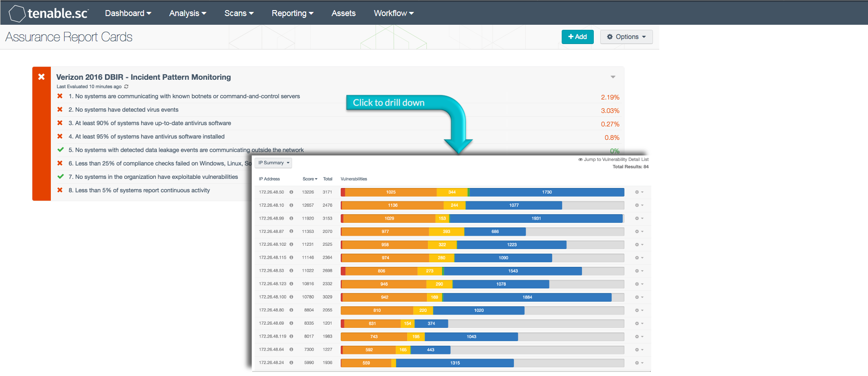Drill down on the 0.27% result

coord(610,124)
